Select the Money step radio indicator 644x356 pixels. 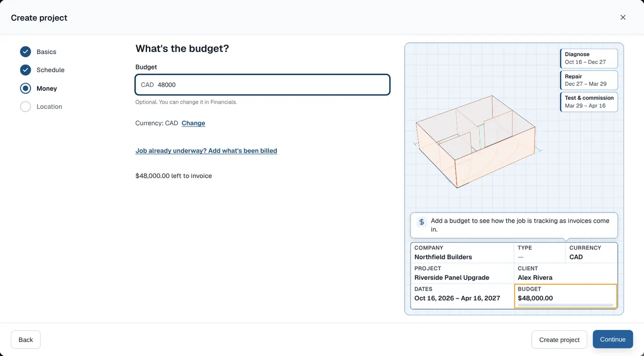pyautogui.click(x=25, y=88)
